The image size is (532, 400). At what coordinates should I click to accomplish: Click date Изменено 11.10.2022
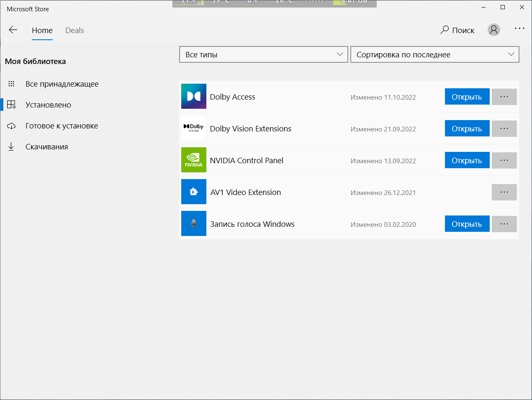pos(383,97)
